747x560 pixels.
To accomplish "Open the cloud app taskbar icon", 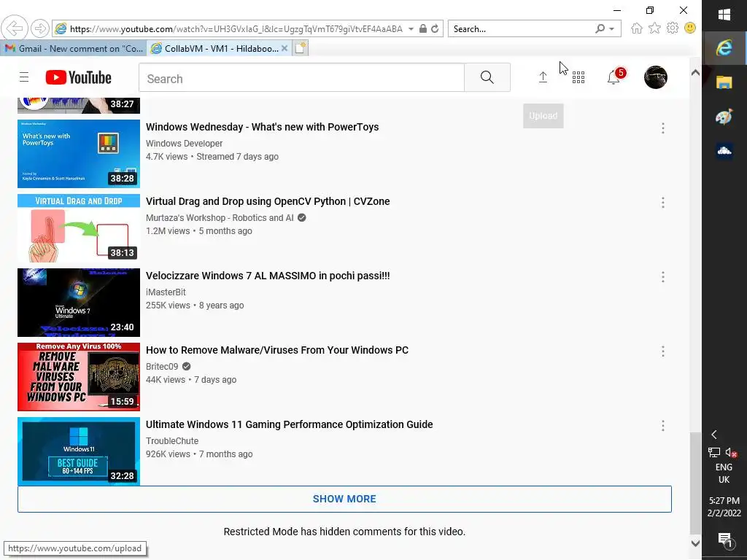I will click(724, 151).
